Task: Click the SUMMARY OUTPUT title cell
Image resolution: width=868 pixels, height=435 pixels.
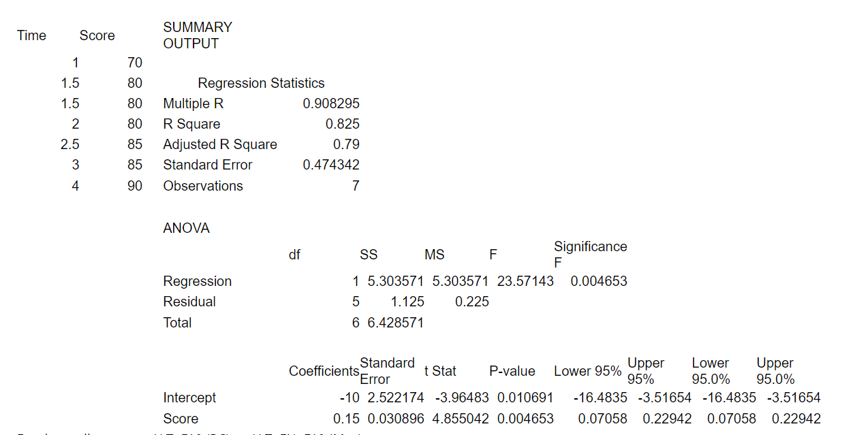Action: 198,35
